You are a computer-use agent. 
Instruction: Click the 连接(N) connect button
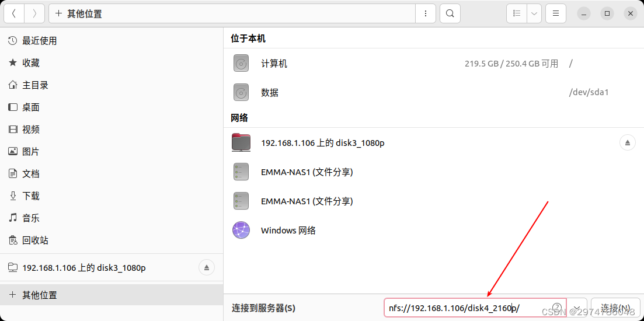click(x=615, y=308)
